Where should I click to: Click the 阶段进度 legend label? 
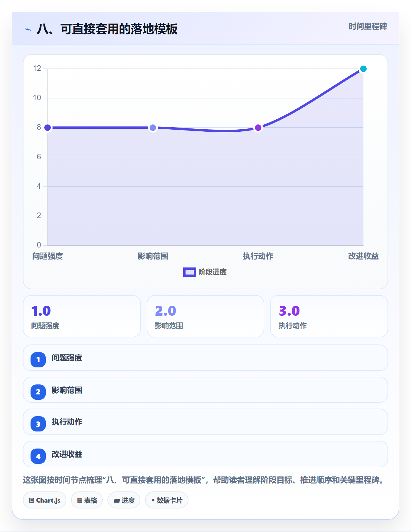click(x=213, y=272)
